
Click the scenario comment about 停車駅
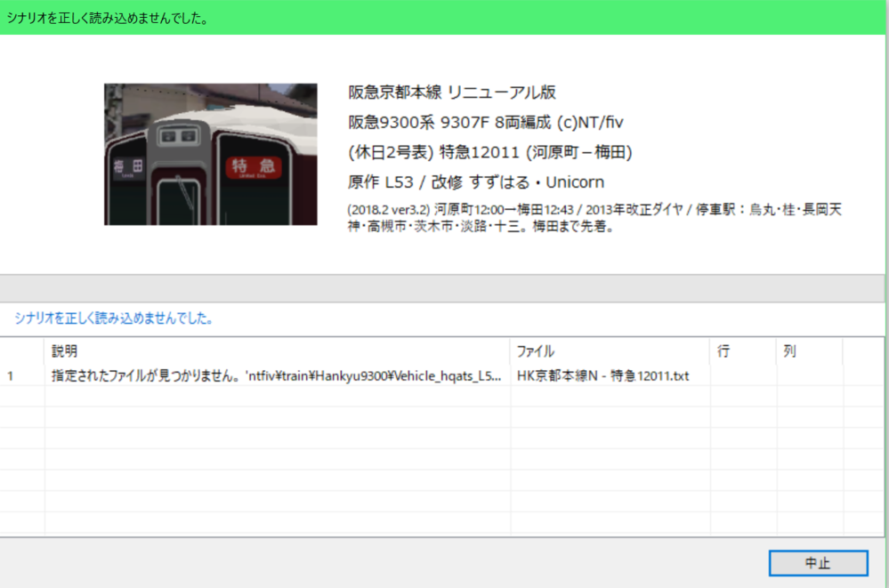tap(594, 218)
